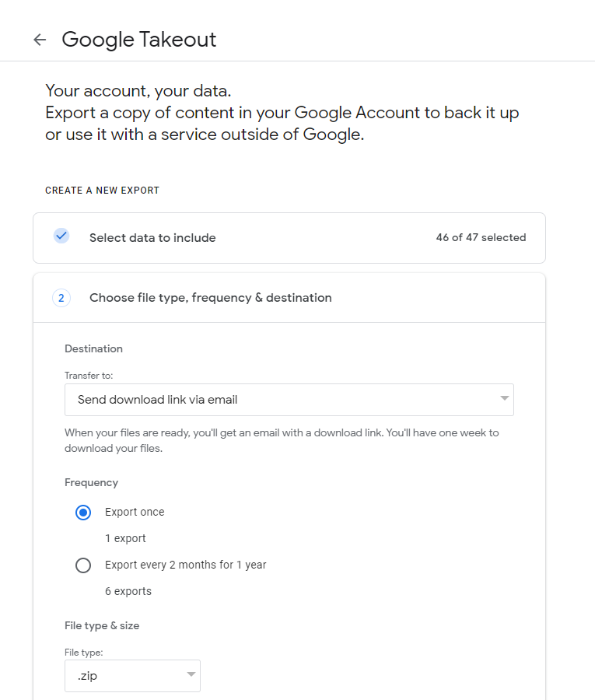Open the Transfer to destination dropdown
The height and width of the screenshot is (700, 595).
point(289,400)
